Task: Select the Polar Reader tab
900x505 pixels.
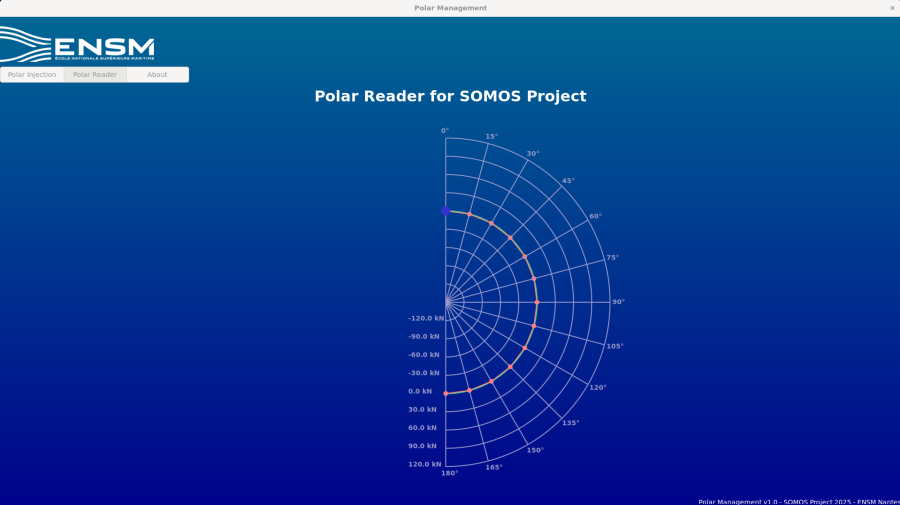Action: (95, 75)
